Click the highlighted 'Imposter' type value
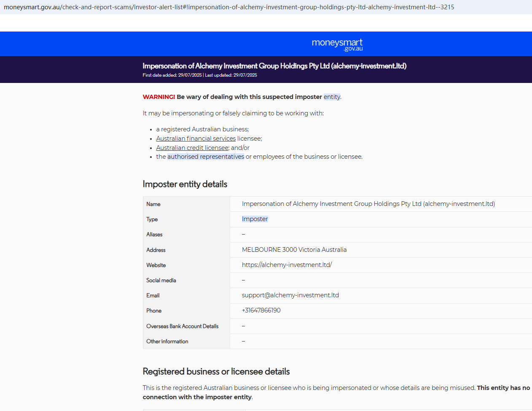This screenshot has height=411, width=532. coord(255,219)
